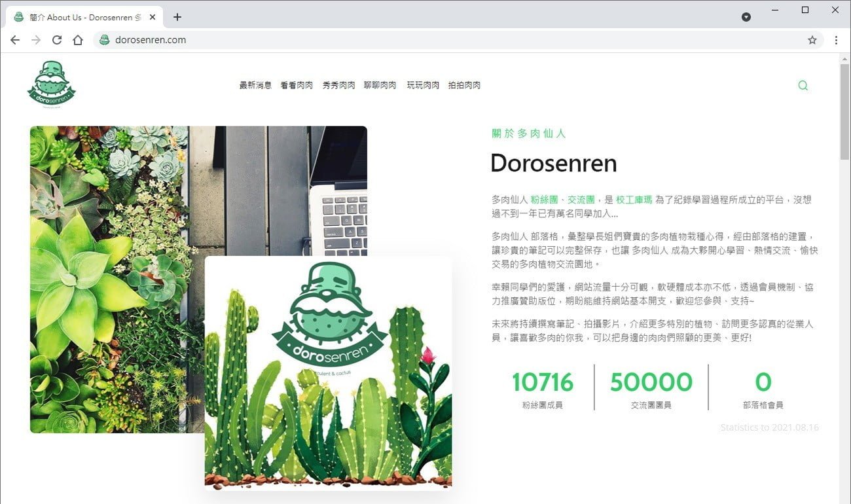The image size is (851, 504).
Task: Open the site search magnifier icon
Action: [803, 85]
